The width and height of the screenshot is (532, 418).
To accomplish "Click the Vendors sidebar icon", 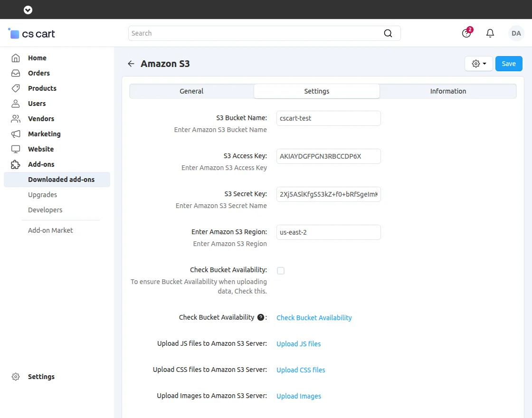I will tap(16, 119).
